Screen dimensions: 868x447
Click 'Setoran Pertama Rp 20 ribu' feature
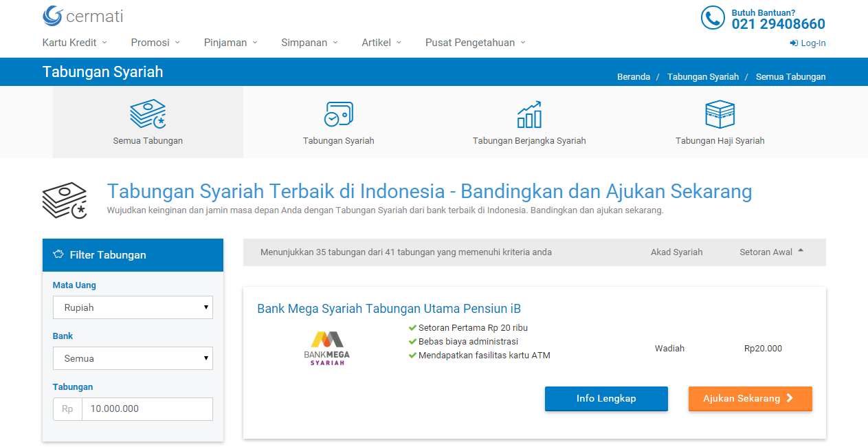473,328
